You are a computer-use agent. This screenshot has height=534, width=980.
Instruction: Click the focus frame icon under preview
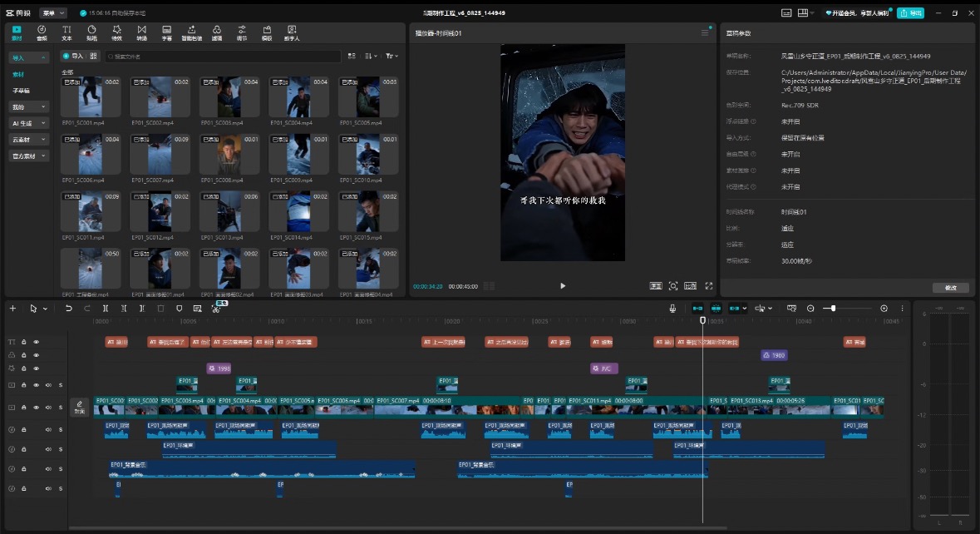tap(673, 286)
